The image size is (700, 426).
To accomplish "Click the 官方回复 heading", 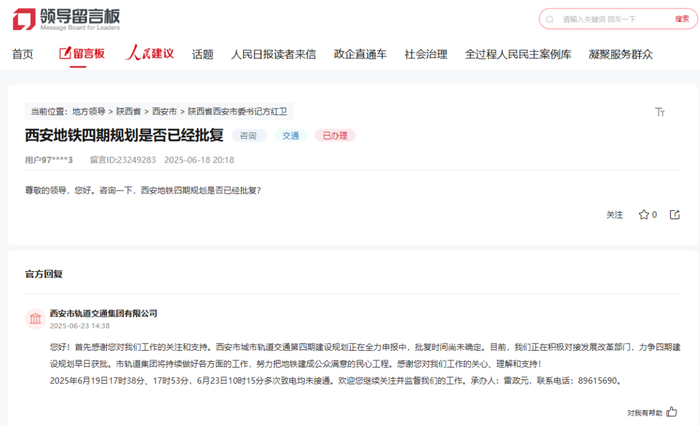I will pyautogui.click(x=44, y=274).
